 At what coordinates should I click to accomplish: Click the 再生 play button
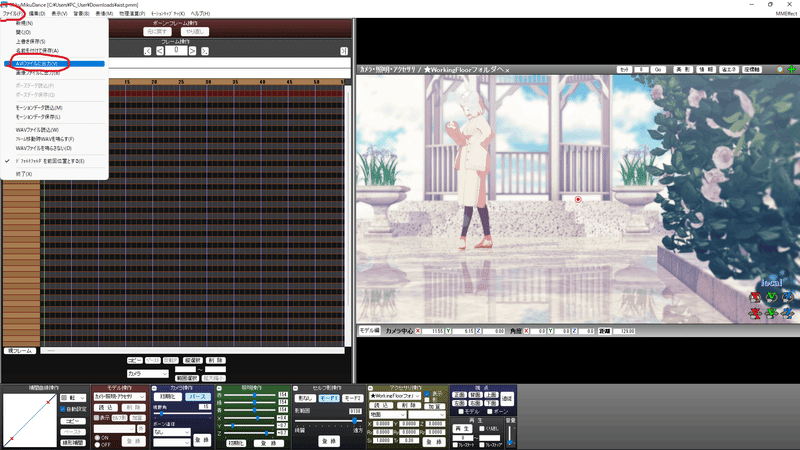pos(462,429)
